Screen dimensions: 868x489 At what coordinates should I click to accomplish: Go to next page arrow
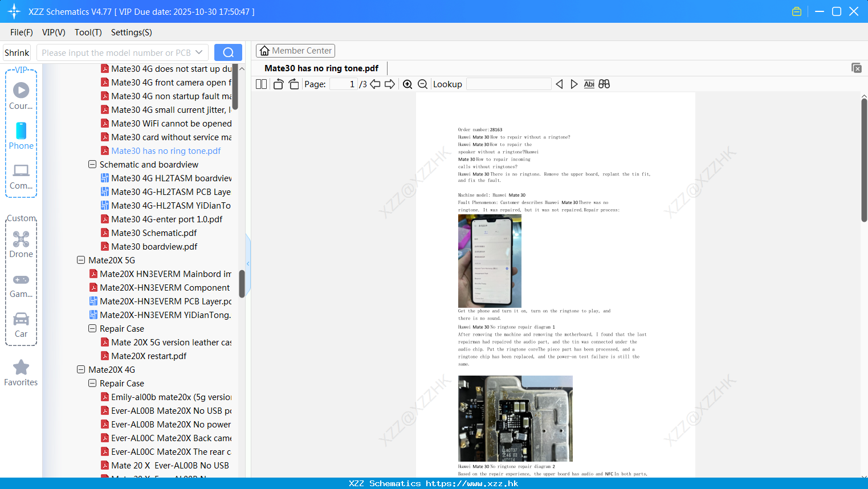click(390, 84)
